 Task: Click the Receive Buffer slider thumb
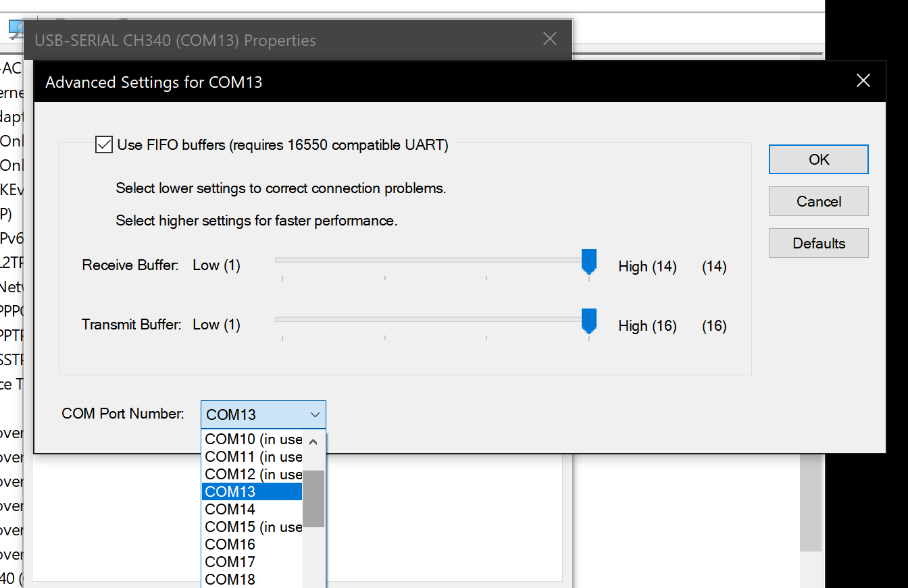click(x=589, y=262)
